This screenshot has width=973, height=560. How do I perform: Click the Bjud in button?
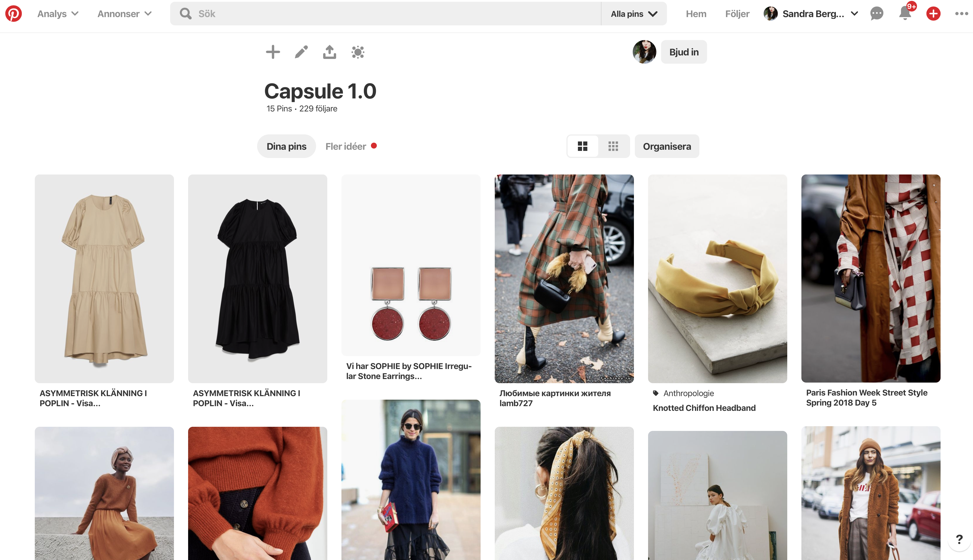pos(684,52)
